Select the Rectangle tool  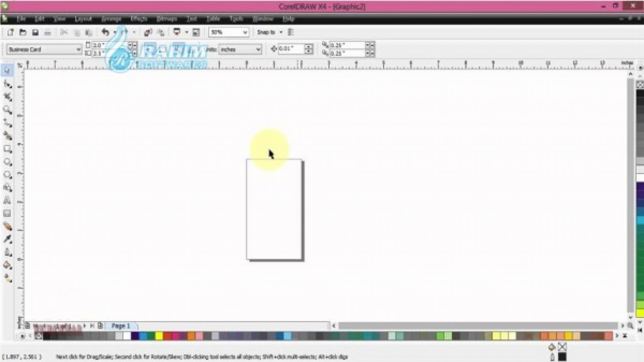coord(7,149)
